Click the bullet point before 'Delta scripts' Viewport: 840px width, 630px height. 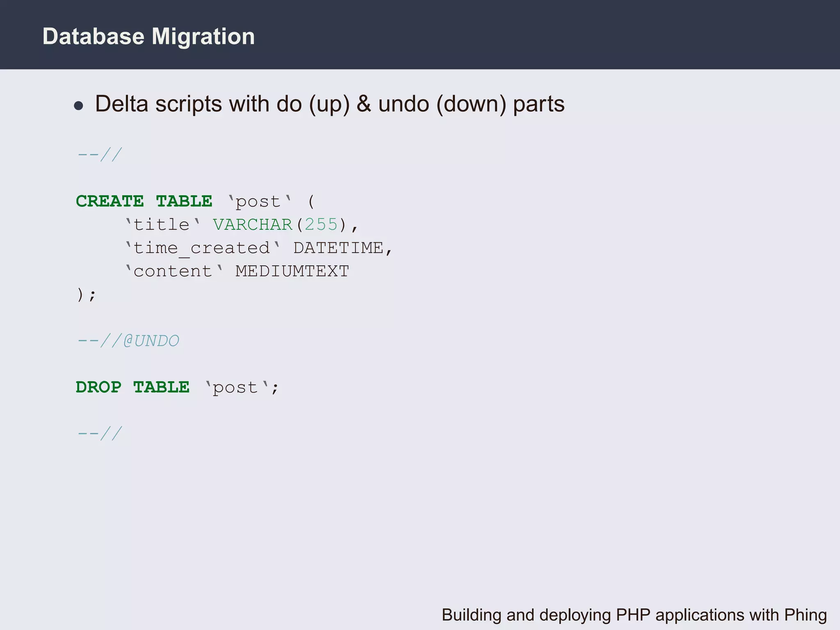pos(78,106)
